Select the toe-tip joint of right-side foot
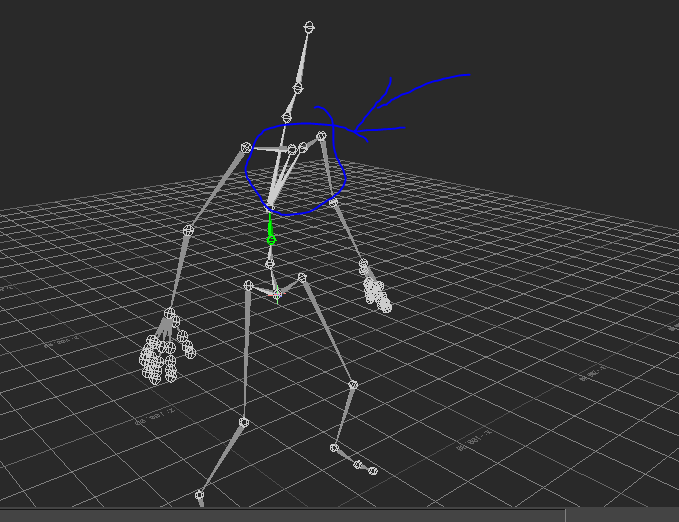 373,471
